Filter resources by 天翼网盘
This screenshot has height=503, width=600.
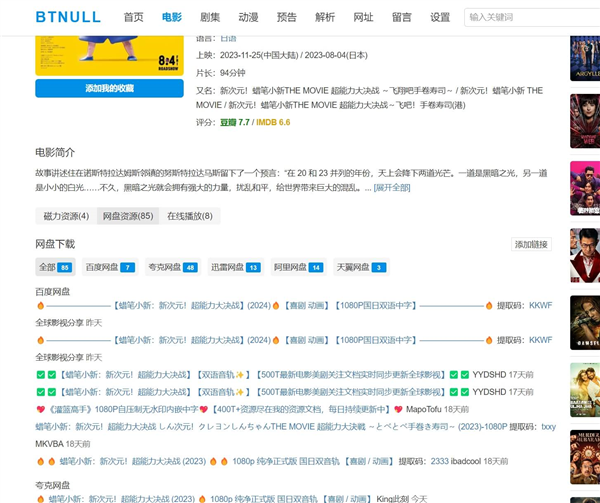(x=361, y=267)
